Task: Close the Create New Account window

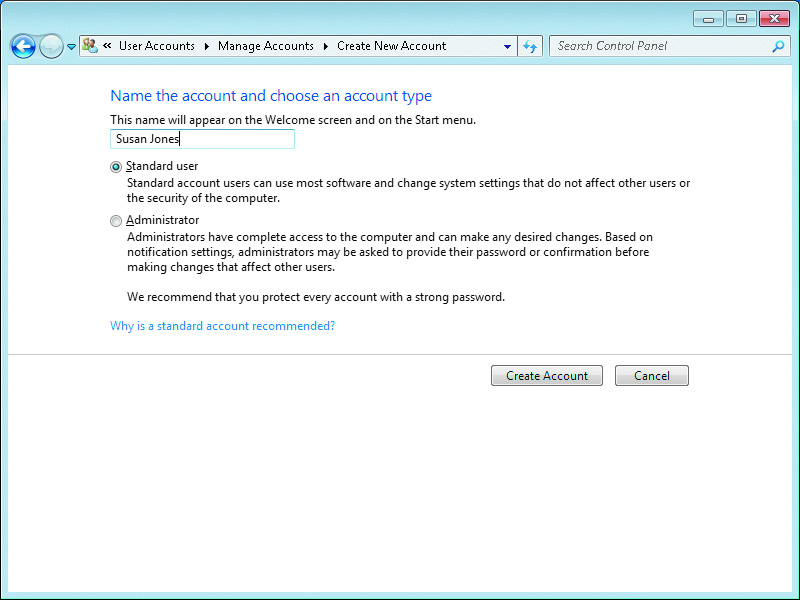Action: pos(774,19)
